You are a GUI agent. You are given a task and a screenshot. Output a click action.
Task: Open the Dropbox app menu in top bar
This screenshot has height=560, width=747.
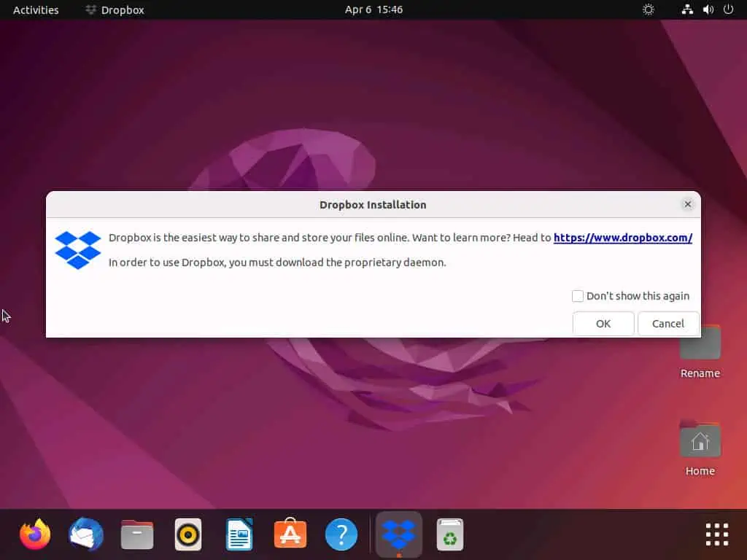coord(115,10)
